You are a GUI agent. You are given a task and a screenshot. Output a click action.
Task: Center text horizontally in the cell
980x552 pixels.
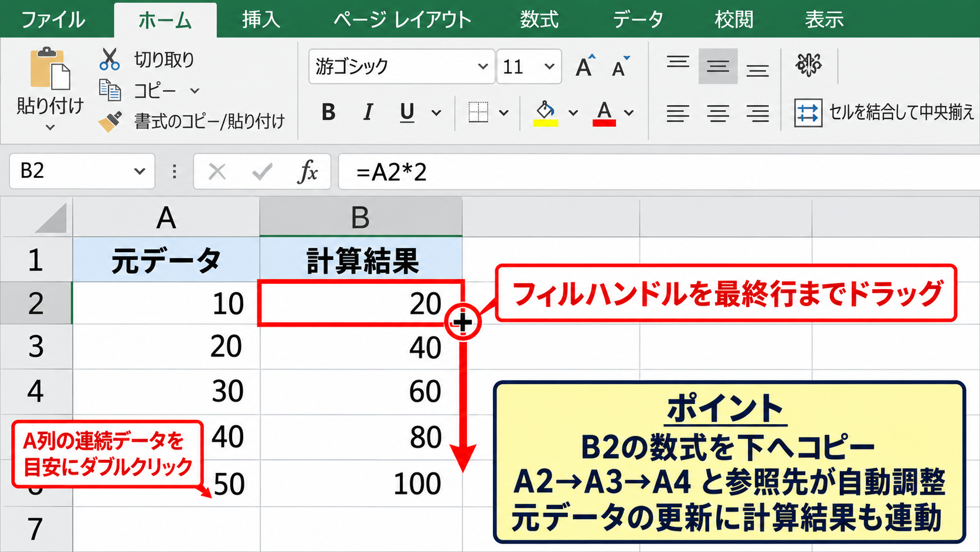pos(717,113)
